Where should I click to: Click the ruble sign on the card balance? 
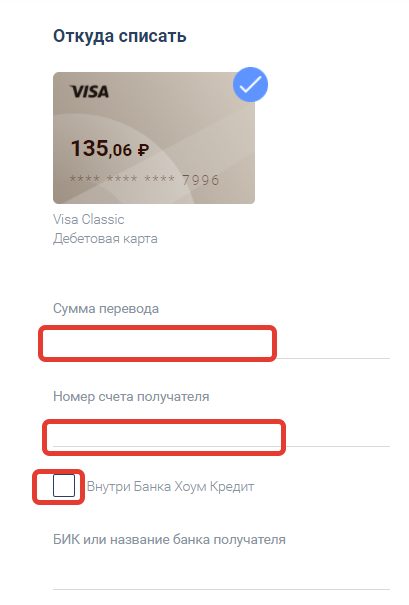[x=143, y=150]
